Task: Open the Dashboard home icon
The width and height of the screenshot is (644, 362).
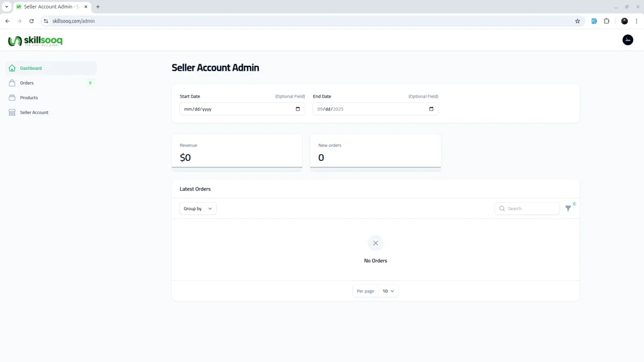Action: click(x=12, y=68)
